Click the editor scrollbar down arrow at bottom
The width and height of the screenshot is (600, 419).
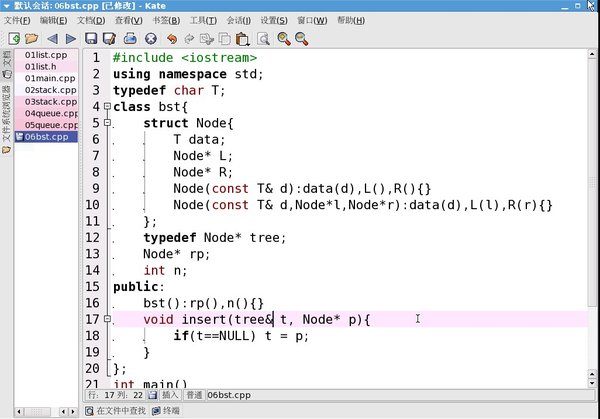point(592,383)
